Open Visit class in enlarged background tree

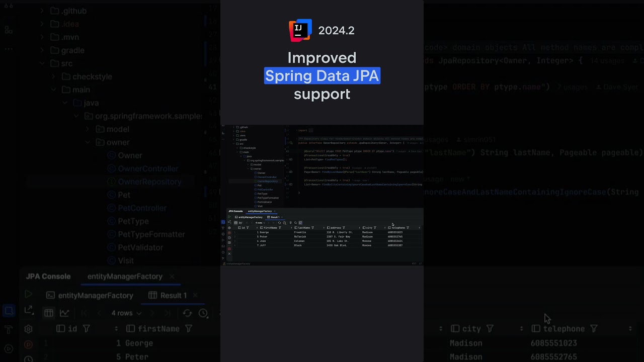120,260
